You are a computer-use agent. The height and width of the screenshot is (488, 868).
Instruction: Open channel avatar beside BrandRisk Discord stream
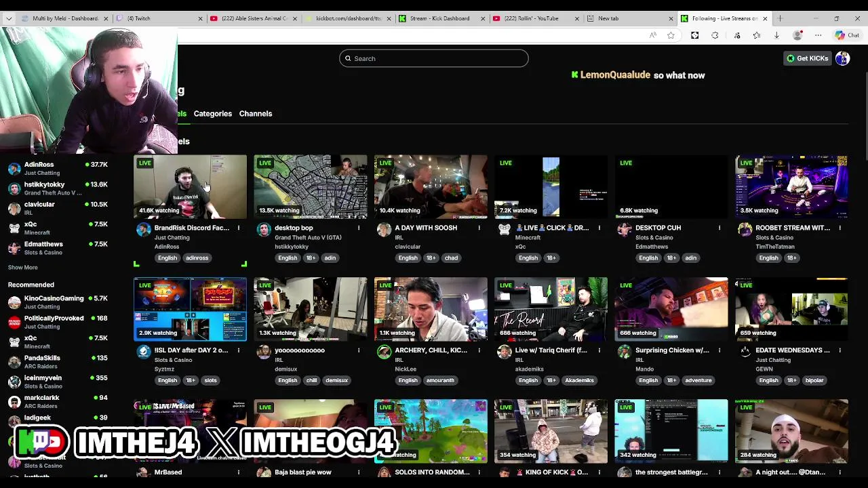point(144,230)
